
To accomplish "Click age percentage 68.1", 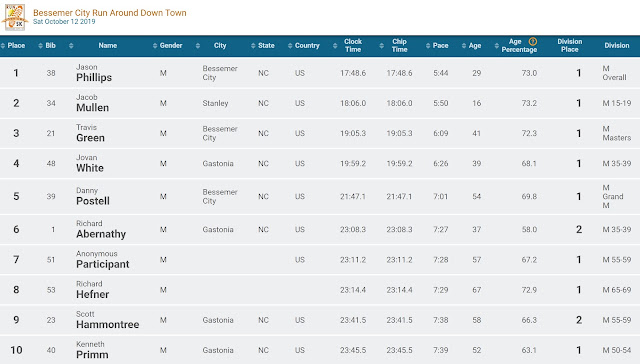I will click(529, 164).
